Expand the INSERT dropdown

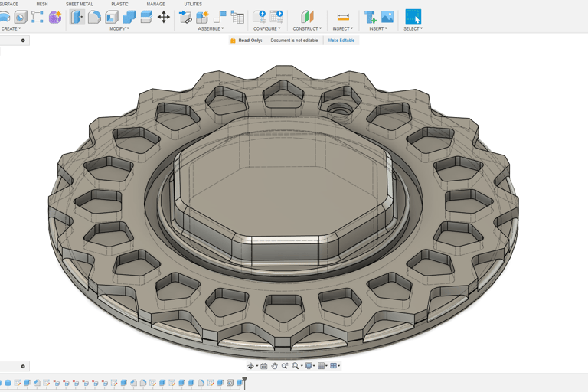tap(378, 28)
